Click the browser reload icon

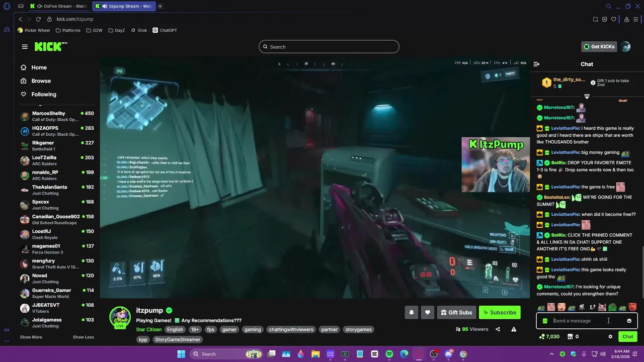[38, 19]
